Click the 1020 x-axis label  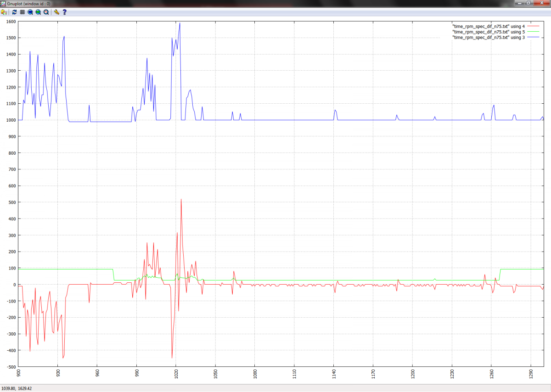(x=176, y=375)
